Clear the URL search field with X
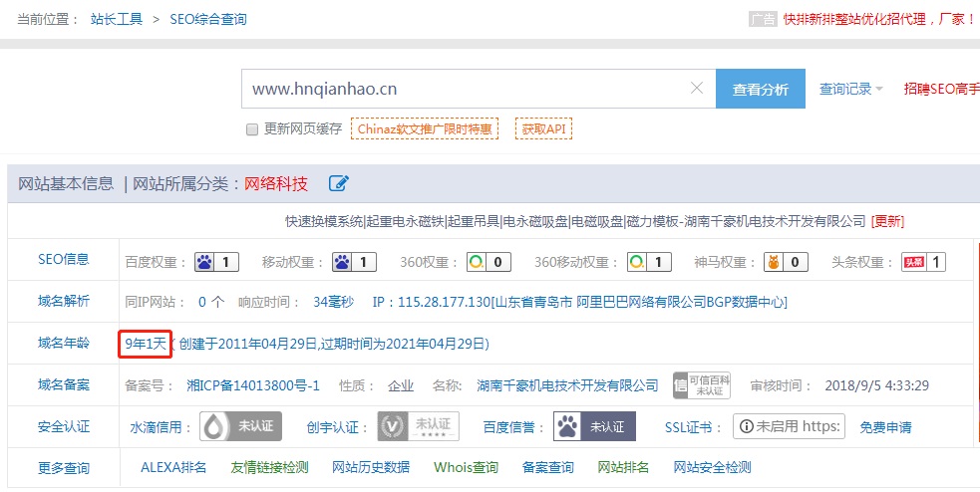This screenshot has height=492, width=980. coord(697,89)
